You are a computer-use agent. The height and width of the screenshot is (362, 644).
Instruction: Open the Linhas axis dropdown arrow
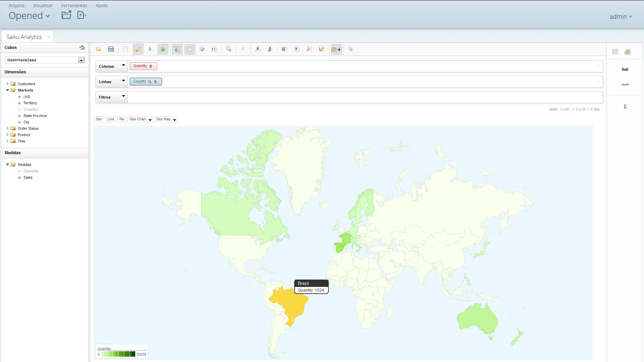[x=123, y=81]
